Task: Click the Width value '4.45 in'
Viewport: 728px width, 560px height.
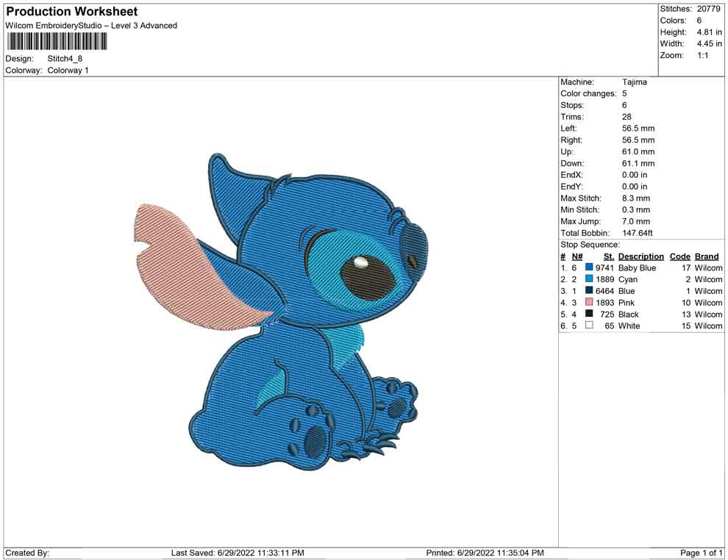Action: (x=710, y=43)
